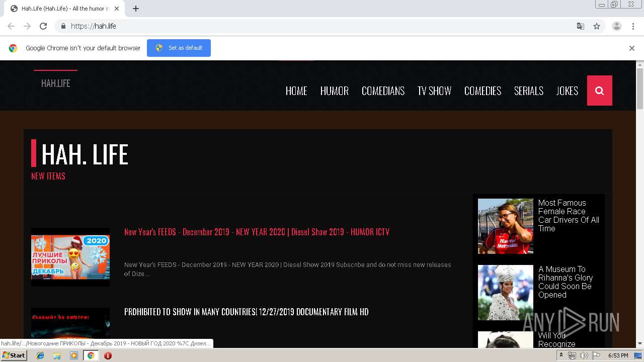Go to HOME menu item
The image size is (644, 362).
coord(296,91)
